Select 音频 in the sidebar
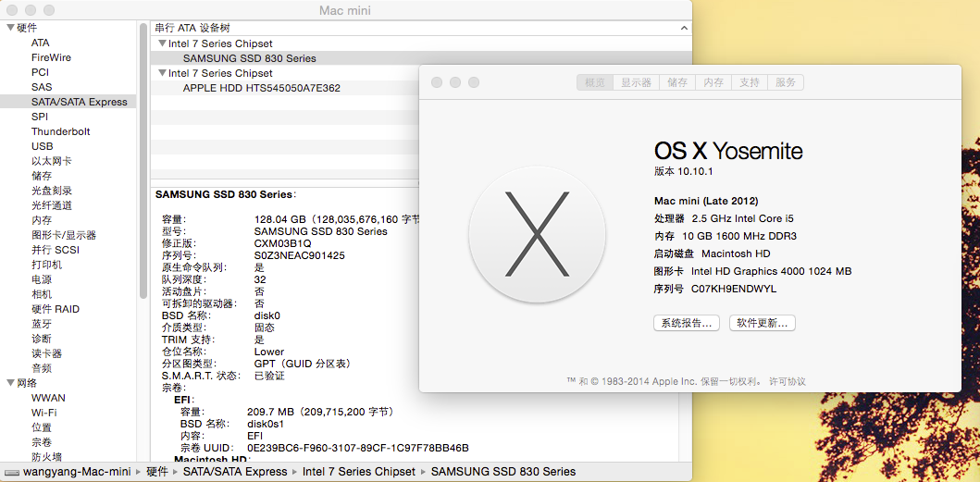Screen dimensions: 980x482 (x=42, y=368)
